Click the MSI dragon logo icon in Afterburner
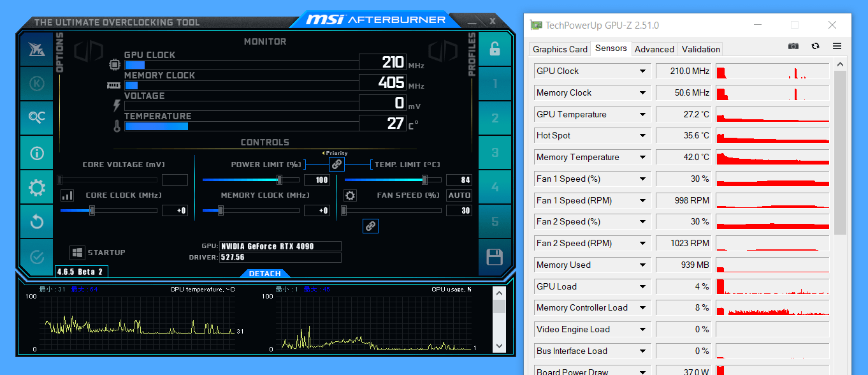This screenshot has height=375, width=868. click(x=36, y=49)
